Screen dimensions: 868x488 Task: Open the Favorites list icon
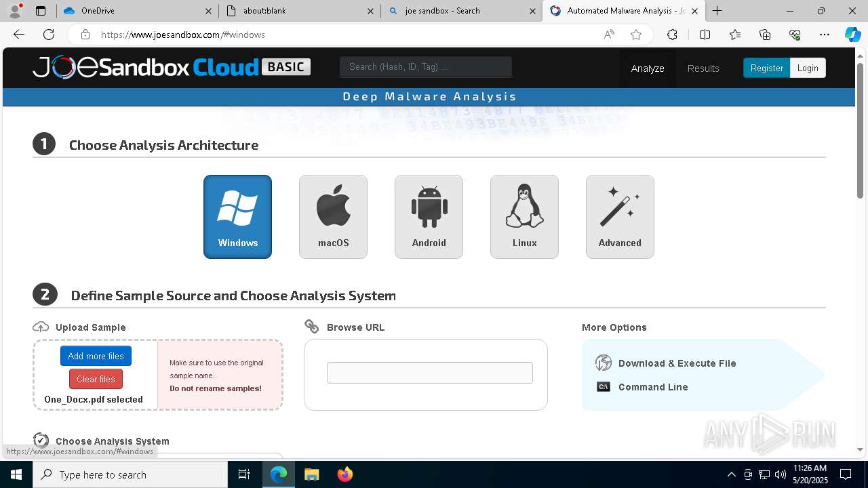735,35
